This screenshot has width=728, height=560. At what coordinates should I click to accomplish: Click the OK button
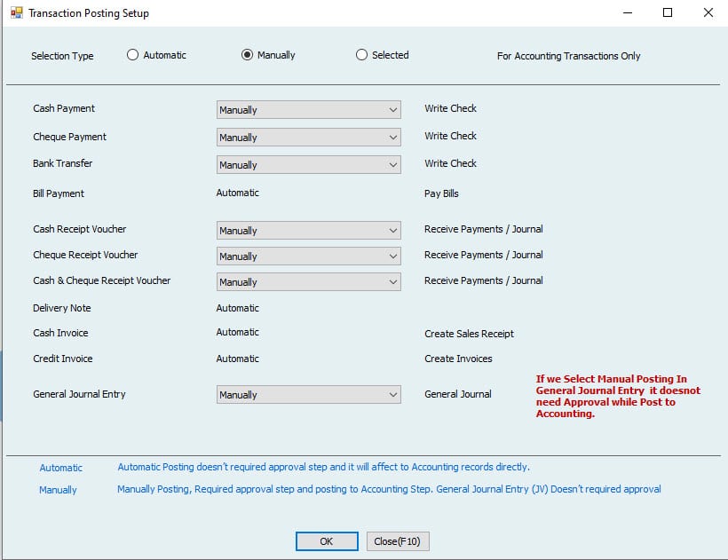[x=327, y=541]
